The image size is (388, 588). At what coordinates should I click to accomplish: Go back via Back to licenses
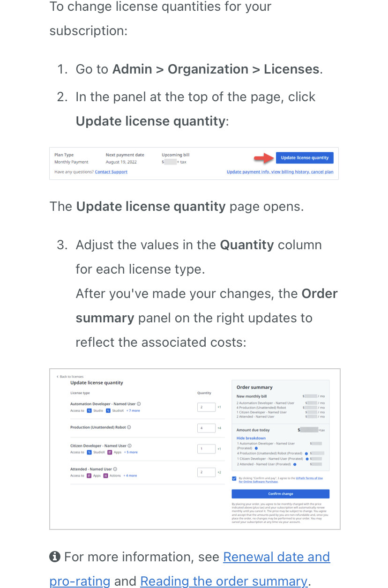point(70,377)
